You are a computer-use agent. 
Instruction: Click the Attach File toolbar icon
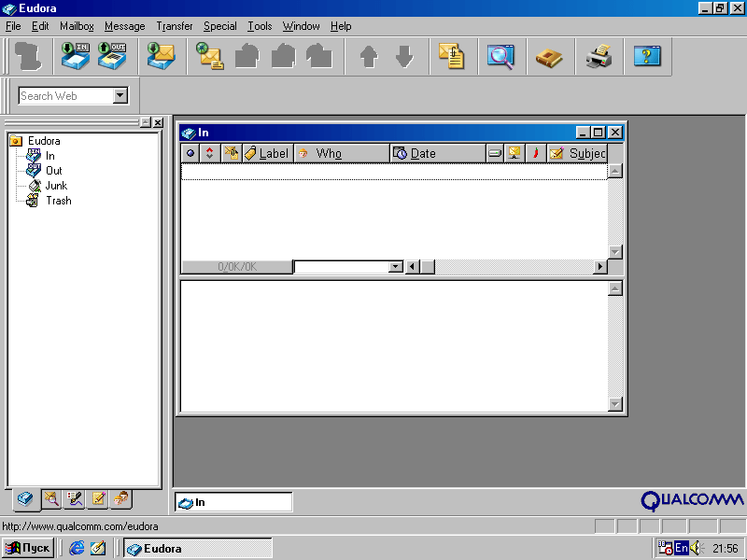click(452, 56)
